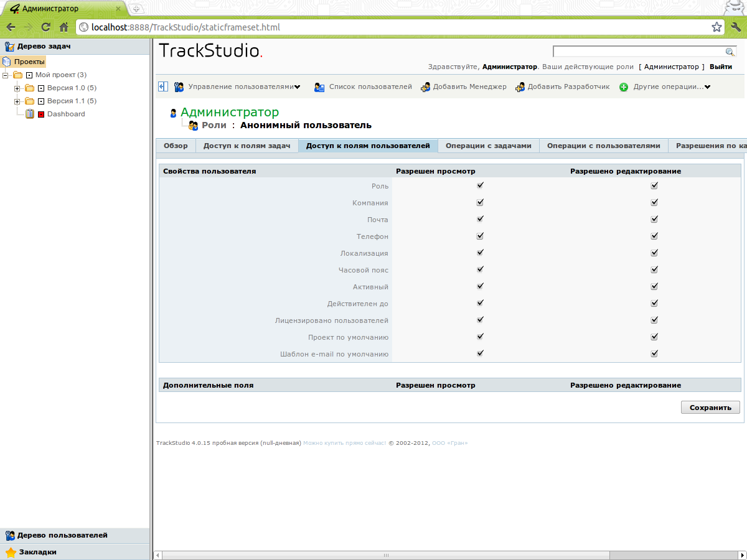The width and height of the screenshot is (747, 560).
Task: Toggle view permission for Почта
Action: [x=480, y=219]
